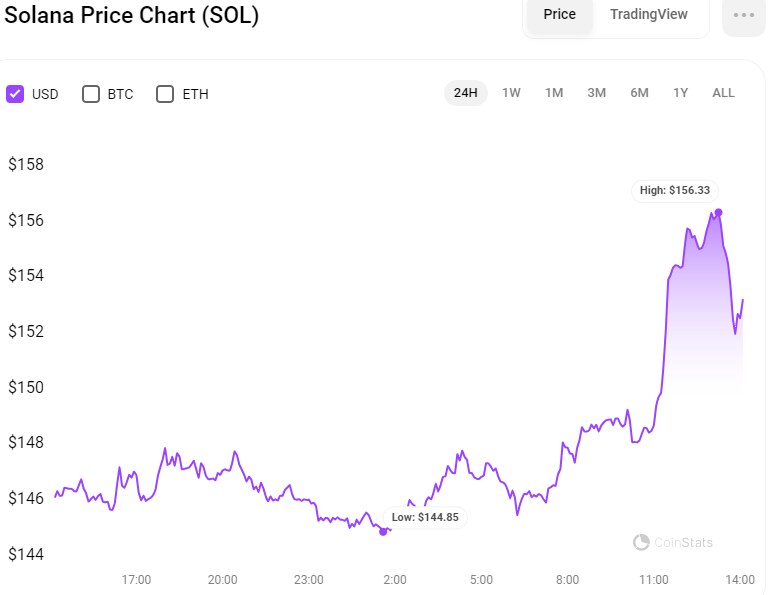Open the three-dot more options menu
Screen dimensions: 772x595
[743, 15]
